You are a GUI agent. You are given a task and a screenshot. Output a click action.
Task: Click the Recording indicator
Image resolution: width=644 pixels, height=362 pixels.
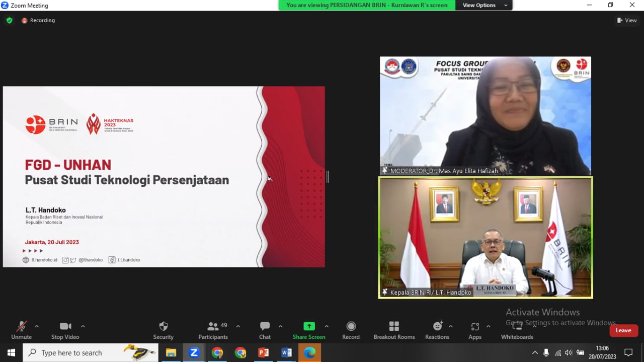[x=38, y=20]
